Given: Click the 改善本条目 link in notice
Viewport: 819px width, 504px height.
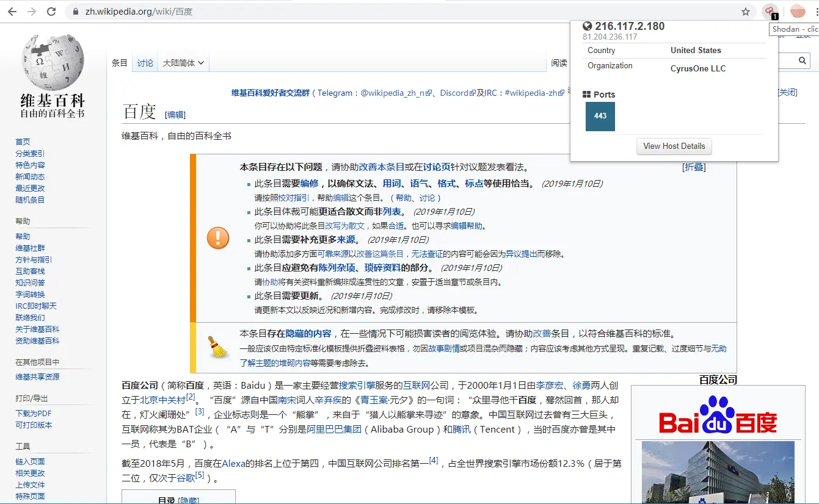Looking at the screenshot, I should [x=381, y=167].
